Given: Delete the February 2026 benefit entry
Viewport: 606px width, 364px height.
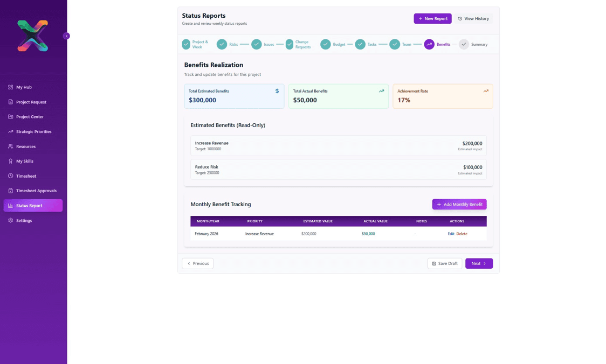Looking at the screenshot, I should click(462, 234).
